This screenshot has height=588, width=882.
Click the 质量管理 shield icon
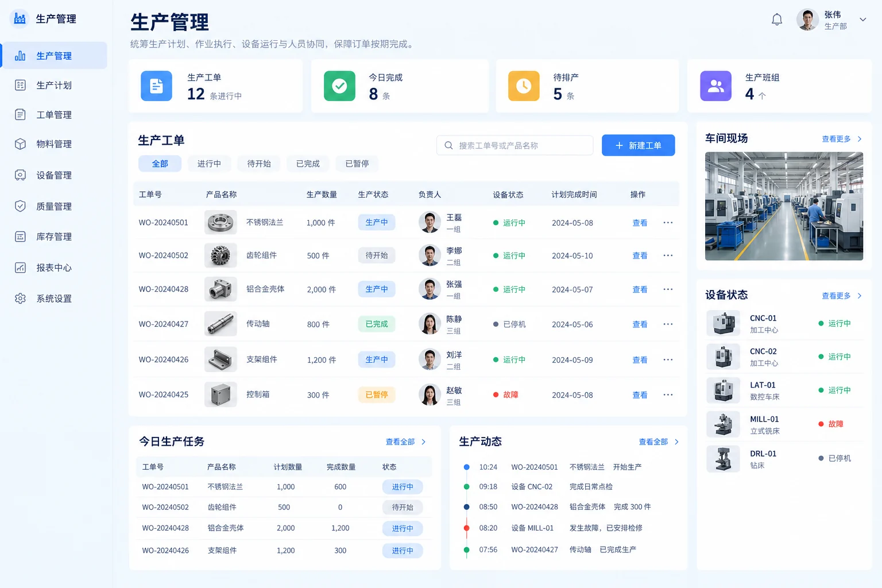click(x=20, y=206)
